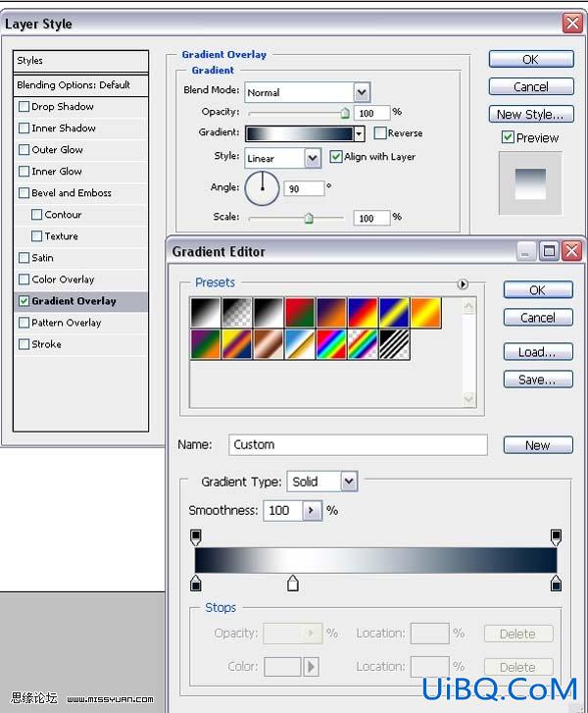
Task: Toggle the Align with Layer checkbox
Action: [x=336, y=157]
